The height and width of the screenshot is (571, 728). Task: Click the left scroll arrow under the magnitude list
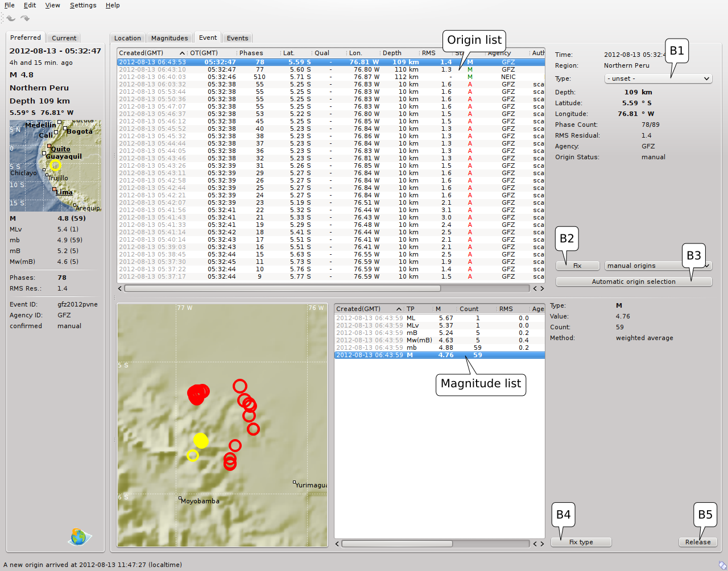pyautogui.click(x=337, y=544)
